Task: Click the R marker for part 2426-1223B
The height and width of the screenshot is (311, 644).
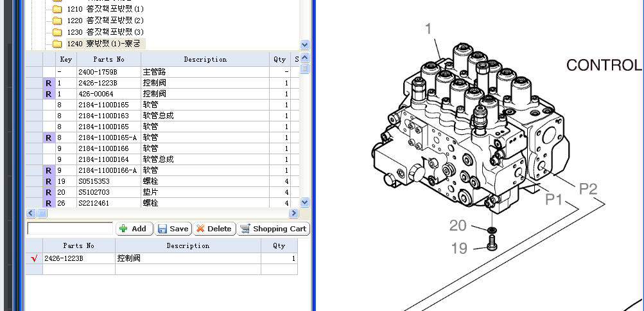Action: [49, 83]
